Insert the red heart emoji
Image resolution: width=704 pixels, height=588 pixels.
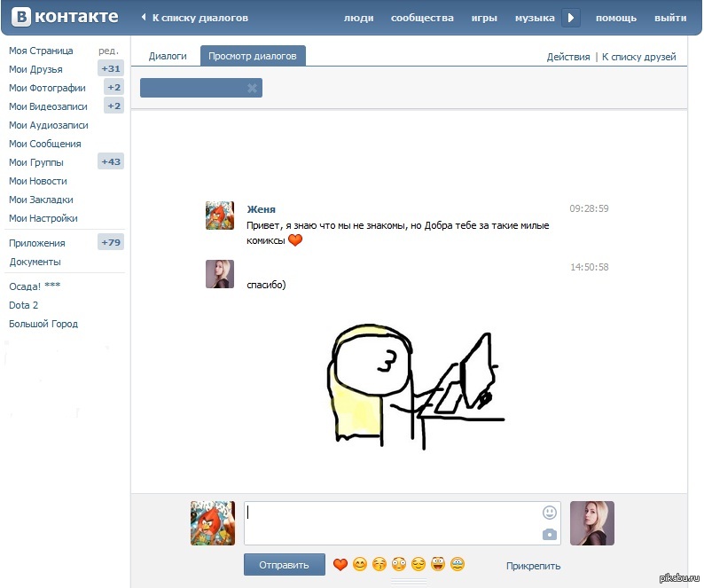coord(340,565)
